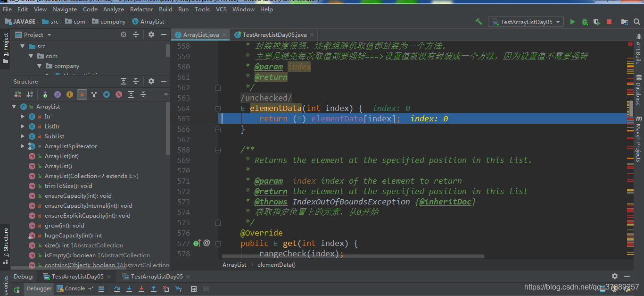Toggle show non-public members (lock icon)
This screenshot has height=296, width=644.
point(82,94)
